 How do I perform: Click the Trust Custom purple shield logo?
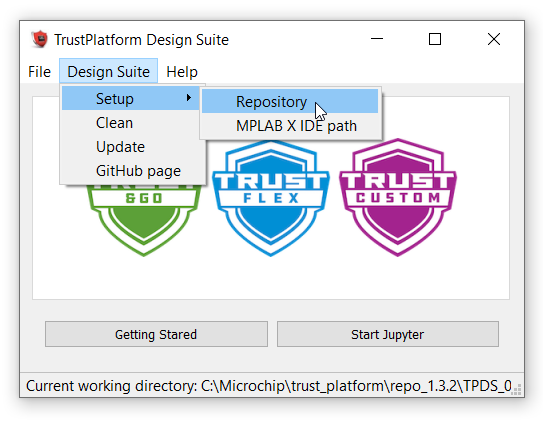click(x=398, y=197)
